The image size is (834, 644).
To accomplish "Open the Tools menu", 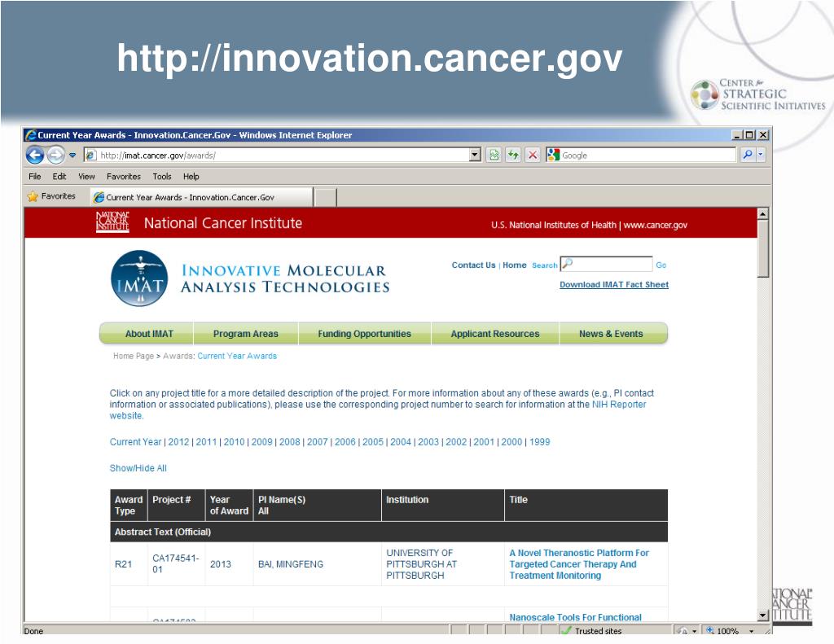I will pyautogui.click(x=162, y=177).
